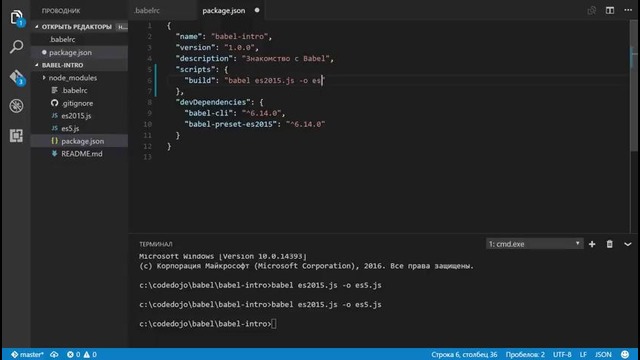Click the synchronize changes cloud icon
The height and width of the screenshot is (360, 640).
click(x=54, y=354)
